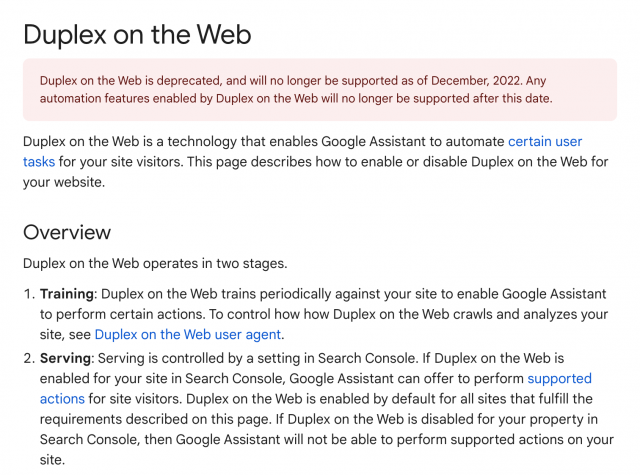This screenshot has width=640, height=475.
Task: Open the "certain user tasks" link
Action: coord(545,142)
